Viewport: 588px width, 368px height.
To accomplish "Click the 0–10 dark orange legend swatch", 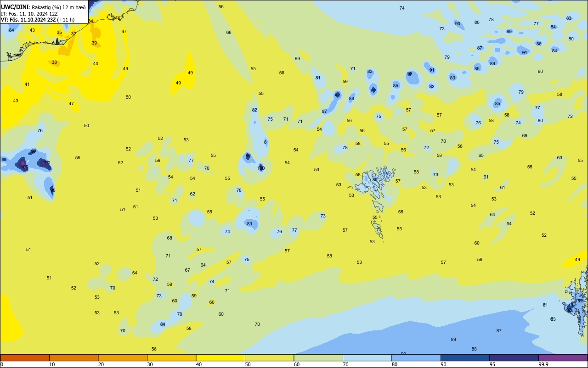I will (25, 357).
